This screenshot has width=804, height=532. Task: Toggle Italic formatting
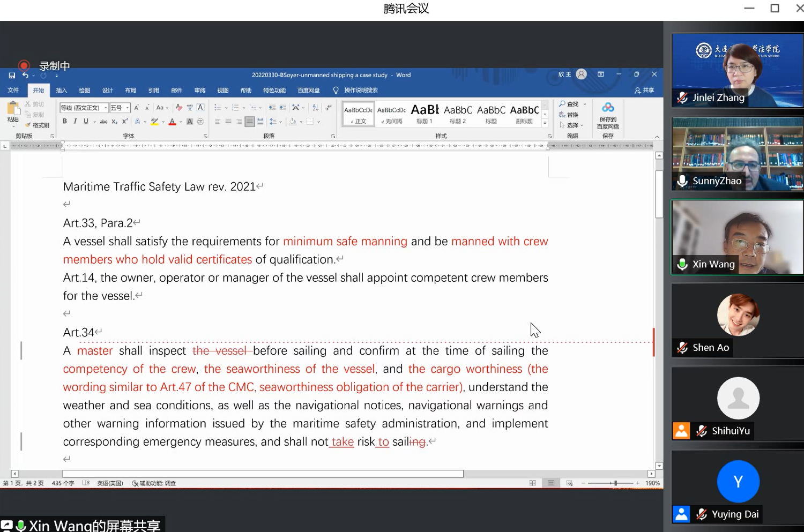75,122
